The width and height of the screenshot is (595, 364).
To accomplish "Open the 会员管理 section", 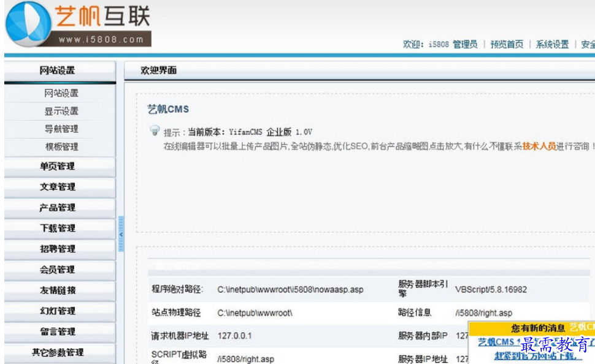I will [58, 270].
